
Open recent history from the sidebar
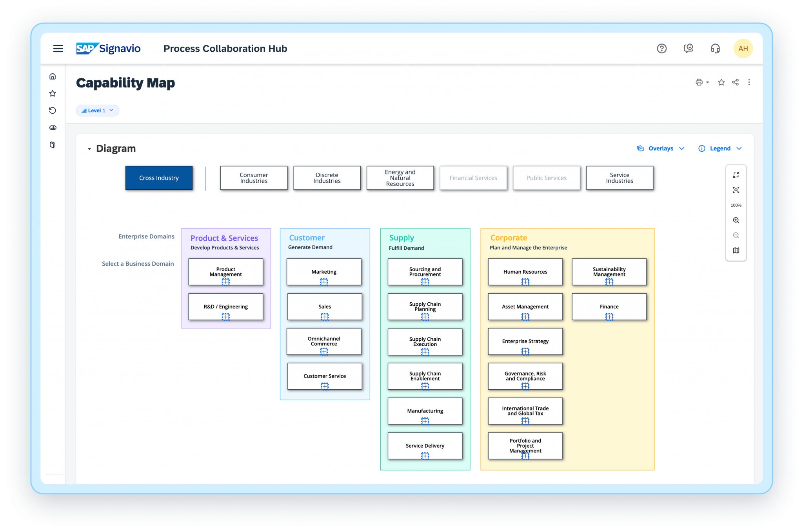point(53,110)
